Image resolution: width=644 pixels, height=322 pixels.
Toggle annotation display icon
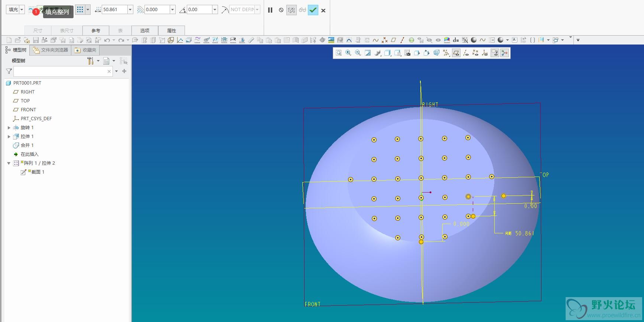(x=495, y=53)
